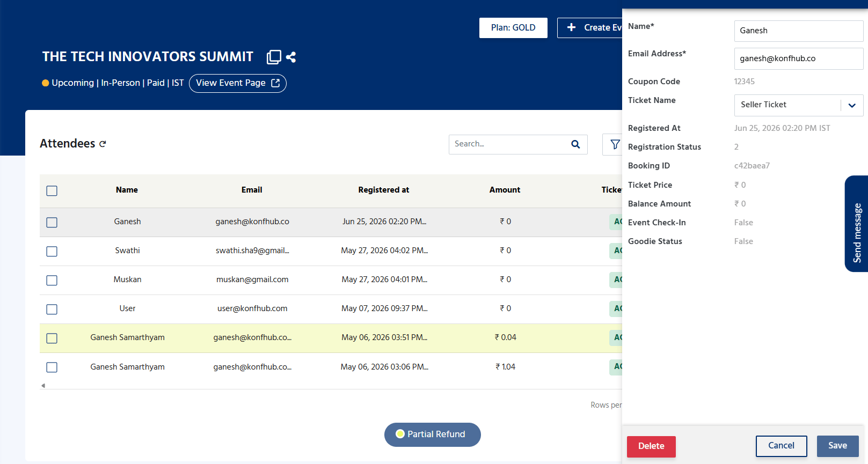Open the attendee filter funnel icon

[615, 144]
